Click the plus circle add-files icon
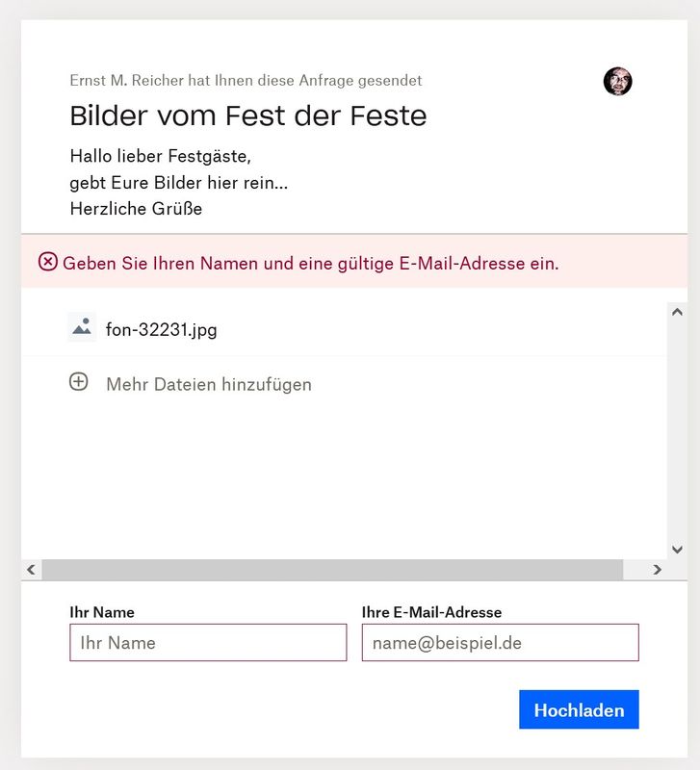The height and width of the screenshot is (770, 700). [79, 382]
